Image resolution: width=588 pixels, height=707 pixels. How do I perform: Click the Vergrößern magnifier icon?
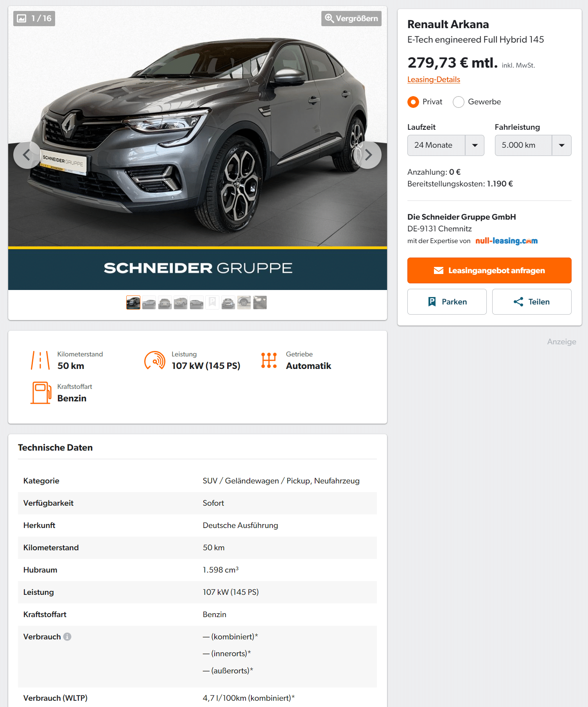point(330,18)
